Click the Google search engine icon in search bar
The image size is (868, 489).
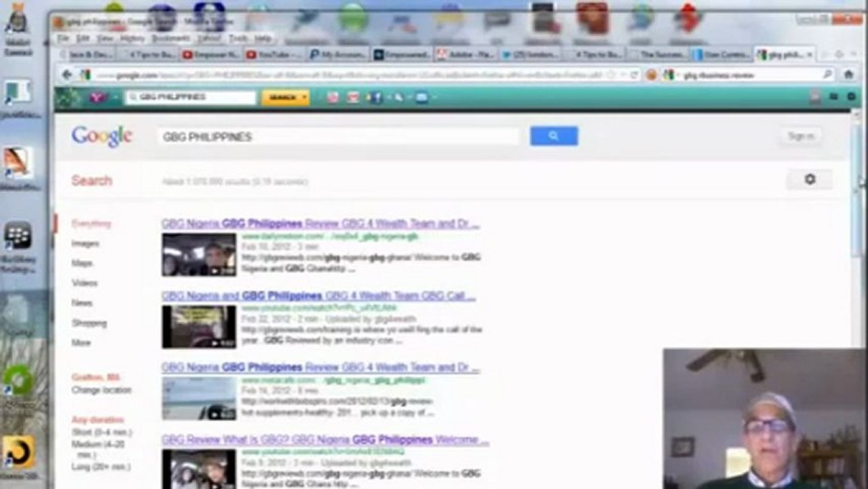[x=669, y=75]
